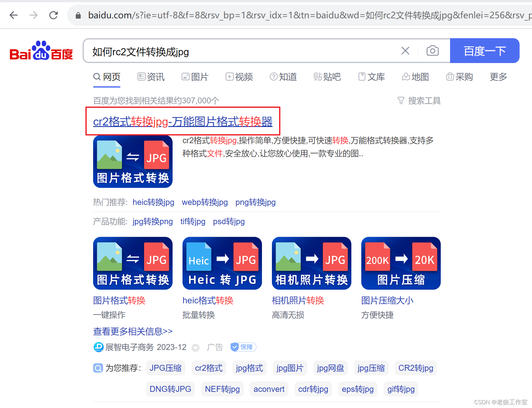Open the heic转换jpg link
This screenshot has width=532, height=408.
(153, 202)
